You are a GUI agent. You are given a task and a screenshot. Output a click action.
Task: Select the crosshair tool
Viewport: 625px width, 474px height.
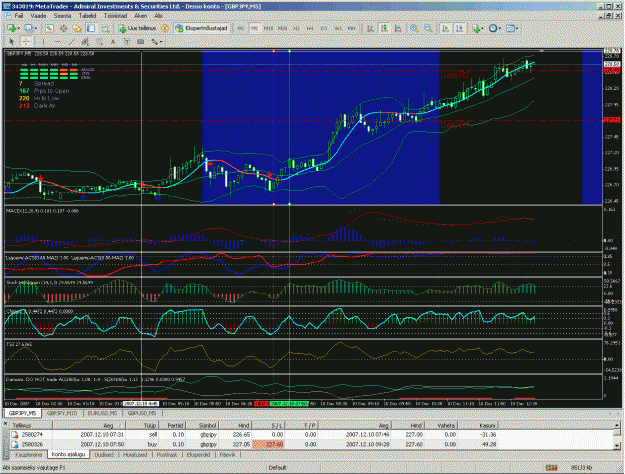click(26, 41)
